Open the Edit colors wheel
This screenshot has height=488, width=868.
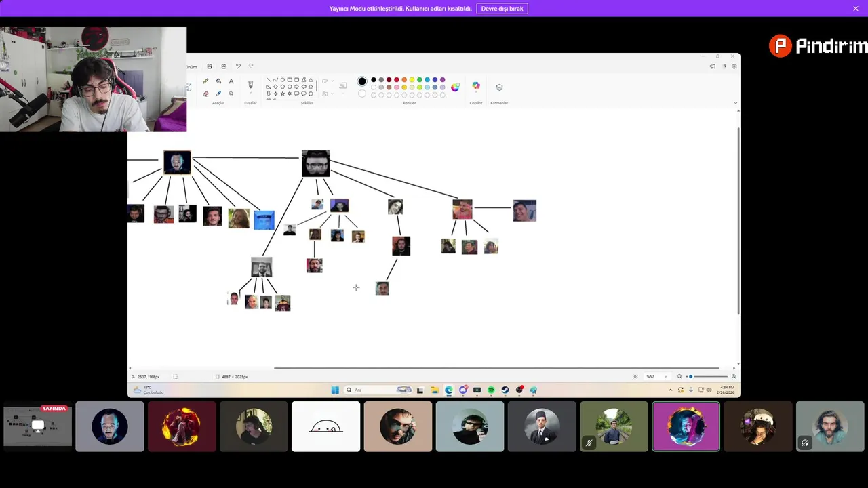tap(455, 87)
